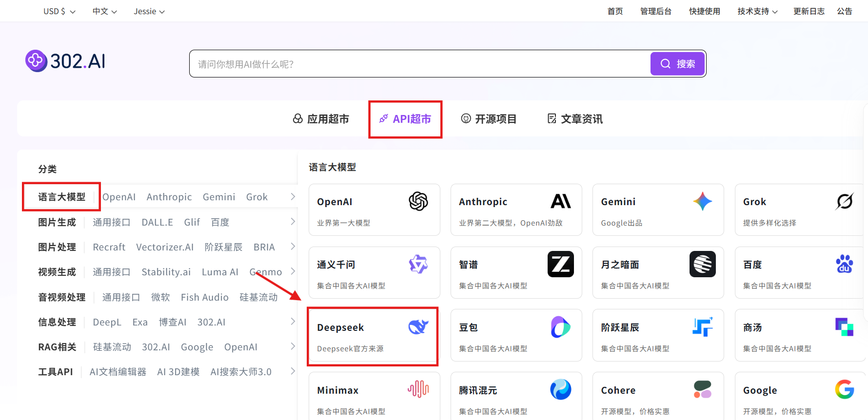The height and width of the screenshot is (420, 868).
Task: Select the 图片生成 category
Action: (x=57, y=222)
